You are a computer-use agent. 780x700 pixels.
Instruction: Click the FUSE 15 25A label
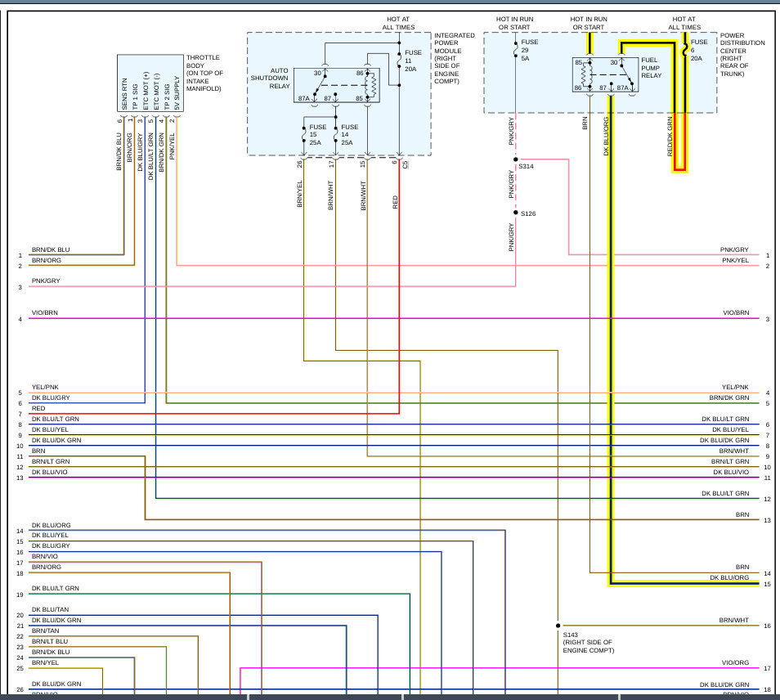pyautogui.click(x=317, y=135)
